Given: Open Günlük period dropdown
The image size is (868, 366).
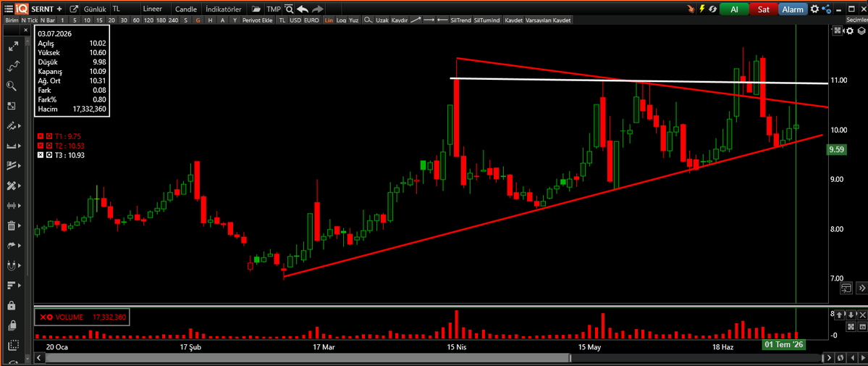Looking at the screenshot, I should click(95, 9).
